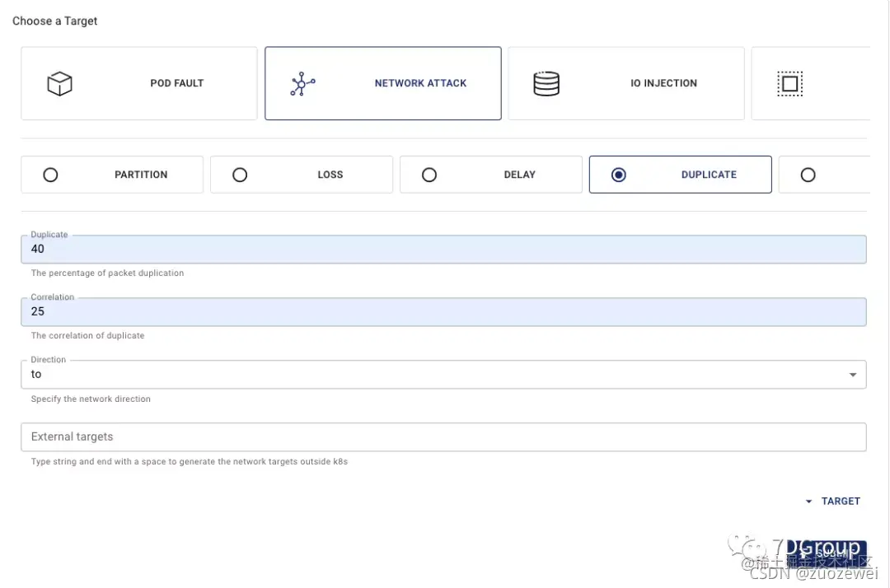This screenshot has height=588, width=890.
Task: Click the Network Attack node icon
Action: click(x=302, y=84)
